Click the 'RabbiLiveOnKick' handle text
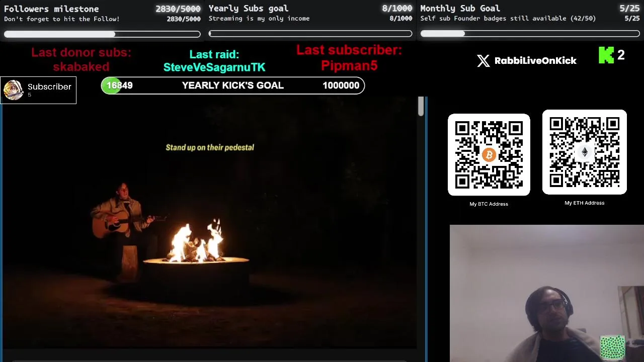This screenshot has height=362, width=644. (535, 61)
